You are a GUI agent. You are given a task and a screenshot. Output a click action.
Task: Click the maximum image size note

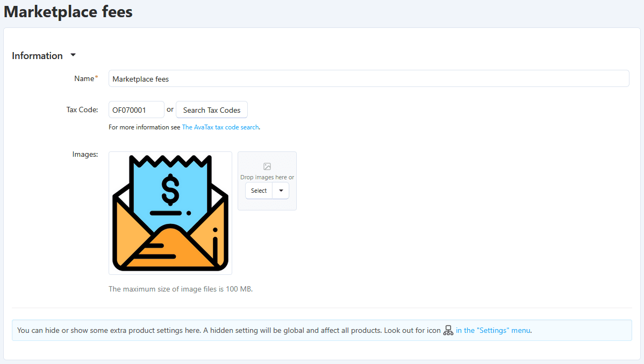coord(181,289)
